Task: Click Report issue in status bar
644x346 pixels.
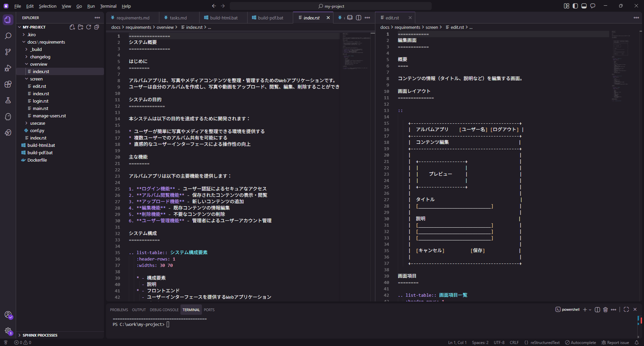Action: pos(618,342)
